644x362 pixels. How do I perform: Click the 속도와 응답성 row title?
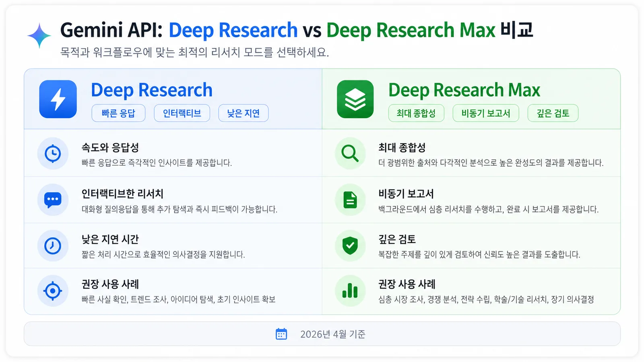click(x=110, y=148)
